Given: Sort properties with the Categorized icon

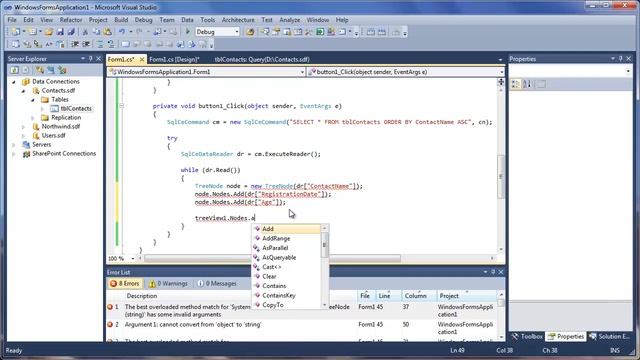Looking at the screenshot, I should 516,84.
